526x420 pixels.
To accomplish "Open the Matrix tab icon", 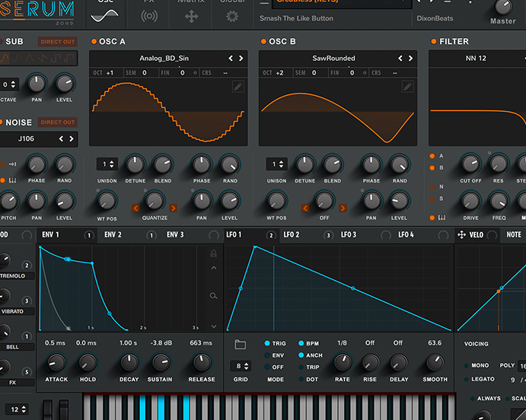I will [x=191, y=15].
